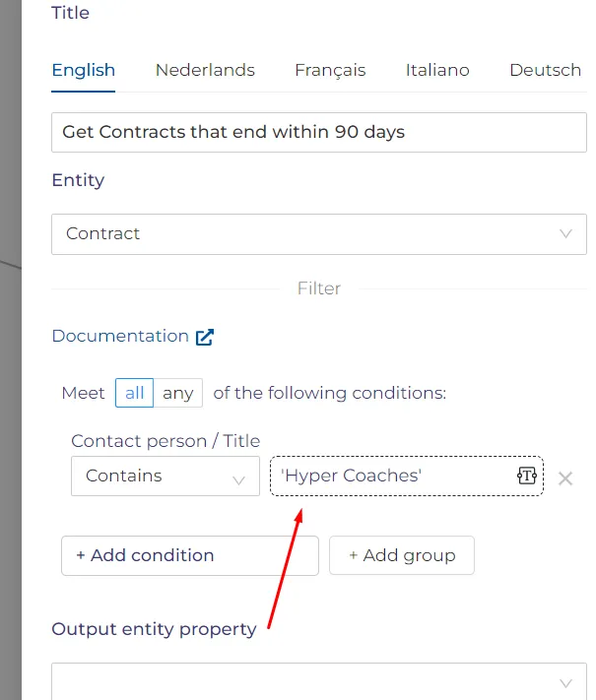Switch to the Deutsch tab
This screenshot has width=596, height=700.
[x=545, y=71]
